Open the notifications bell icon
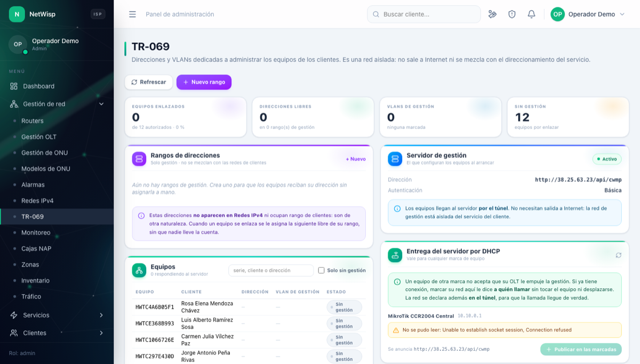The image size is (640, 364). point(531,14)
